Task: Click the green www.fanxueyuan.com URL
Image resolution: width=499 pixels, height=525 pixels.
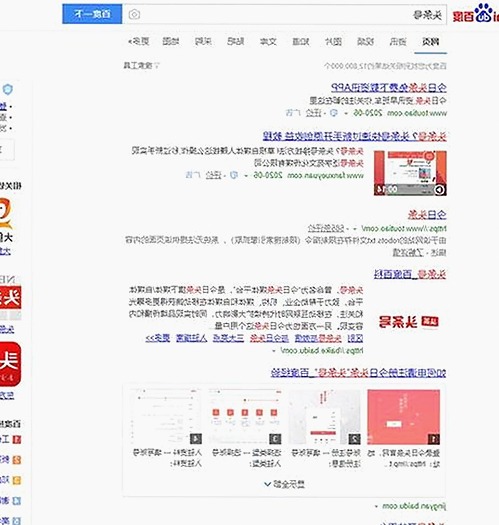Action: tap(325, 175)
